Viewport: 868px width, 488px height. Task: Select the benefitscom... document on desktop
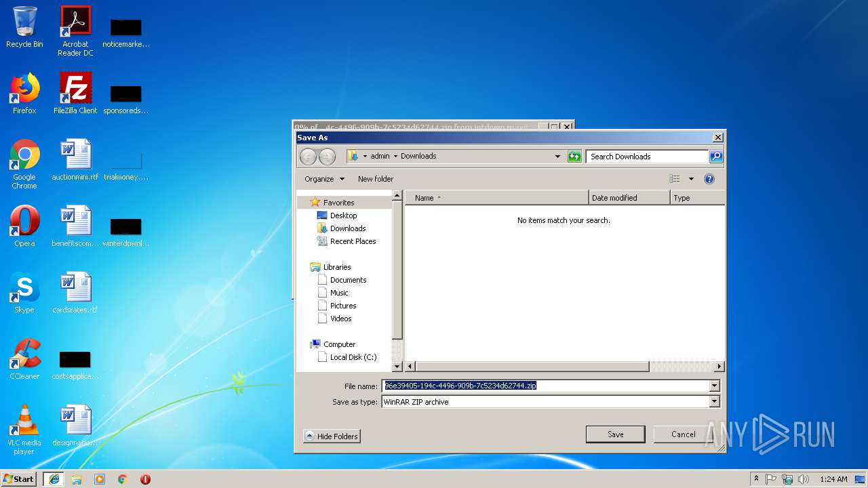pyautogui.click(x=75, y=226)
